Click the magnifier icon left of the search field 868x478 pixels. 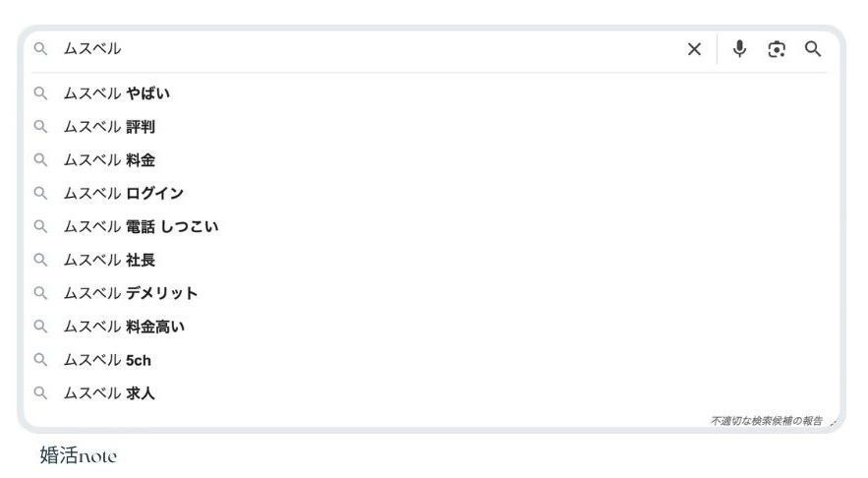point(40,49)
